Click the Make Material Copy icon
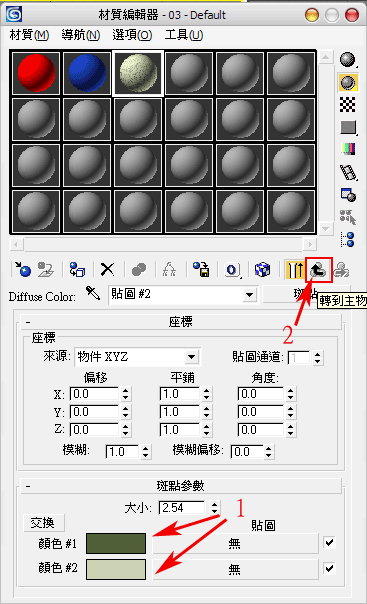This screenshot has width=367, height=604. click(x=139, y=269)
